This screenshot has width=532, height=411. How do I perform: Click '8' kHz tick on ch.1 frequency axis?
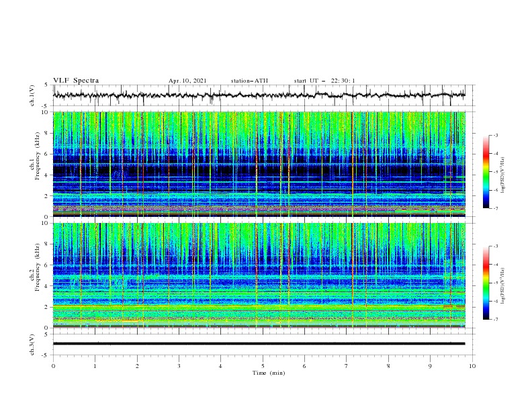coord(47,133)
